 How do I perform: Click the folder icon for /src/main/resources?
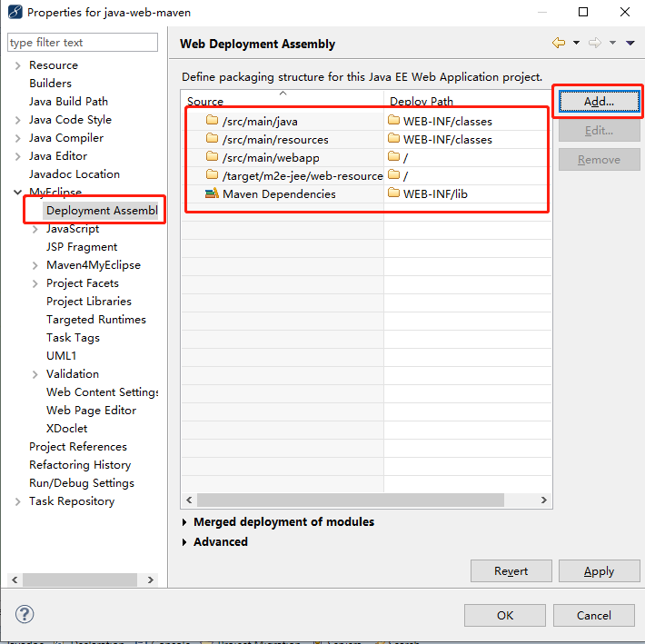pyautogui.click(x=212, y=139)
